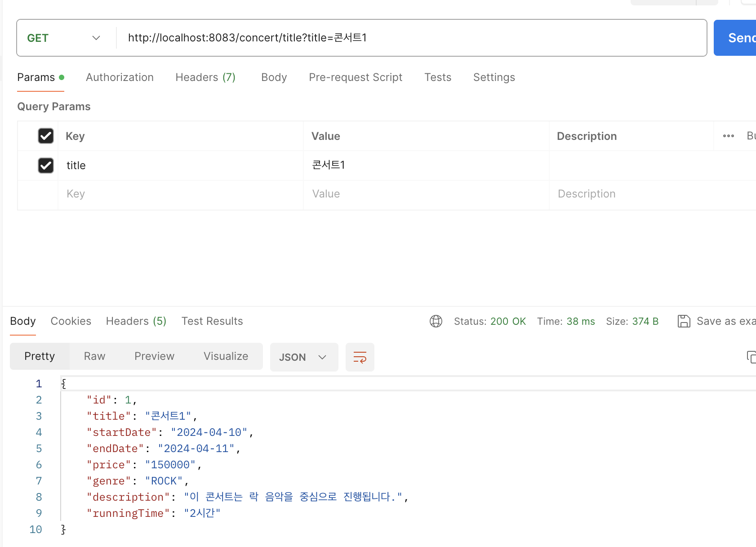
Task: Switch response view to Raw
Action: coord(94,356)
